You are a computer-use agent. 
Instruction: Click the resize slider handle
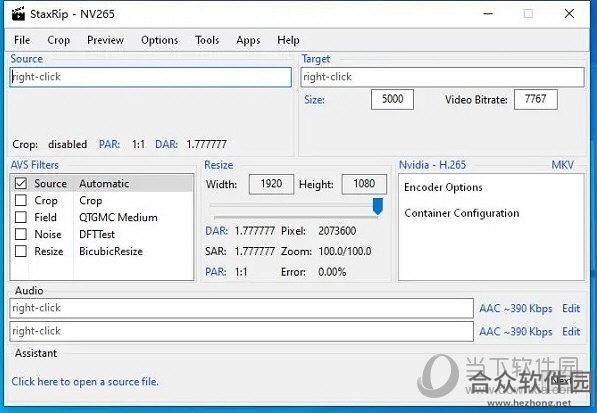tap(378, 206)
